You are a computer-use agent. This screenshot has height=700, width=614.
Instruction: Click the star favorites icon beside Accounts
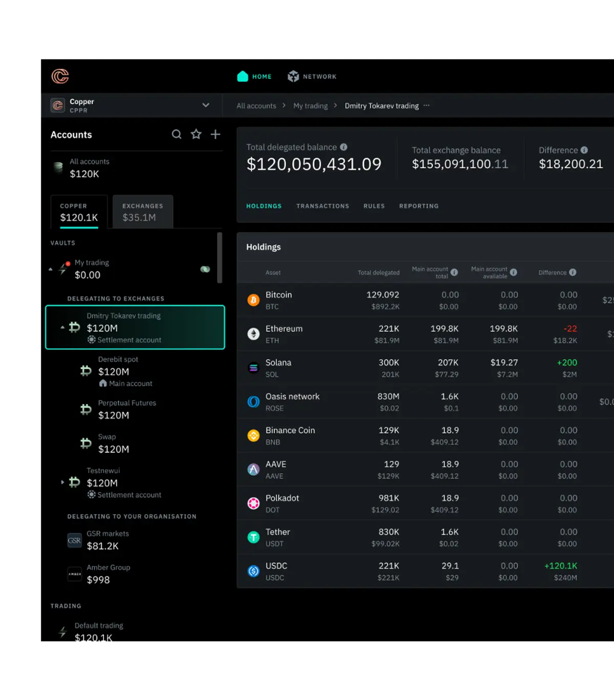[x=196, y=134]
